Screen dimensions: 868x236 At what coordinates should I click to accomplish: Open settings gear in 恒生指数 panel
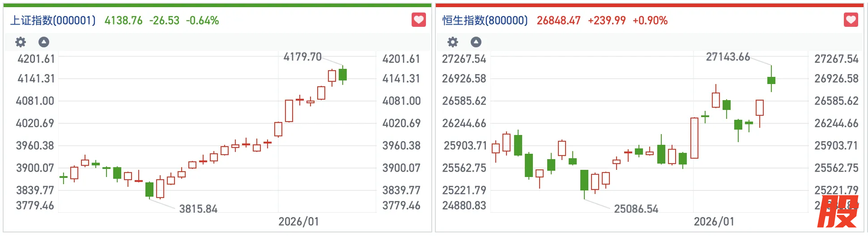click(453, 42)
